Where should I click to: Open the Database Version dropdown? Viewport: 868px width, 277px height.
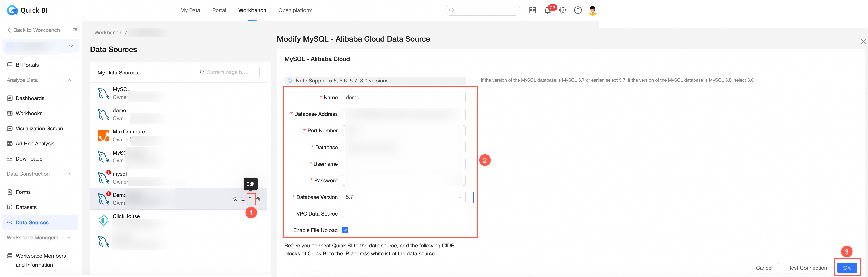(404, 197)
